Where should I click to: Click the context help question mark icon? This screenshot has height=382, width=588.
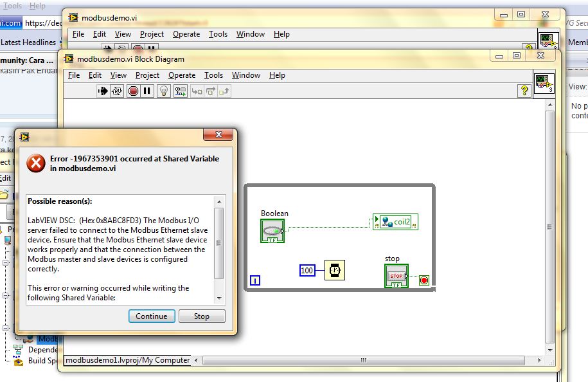click(525, 91)
